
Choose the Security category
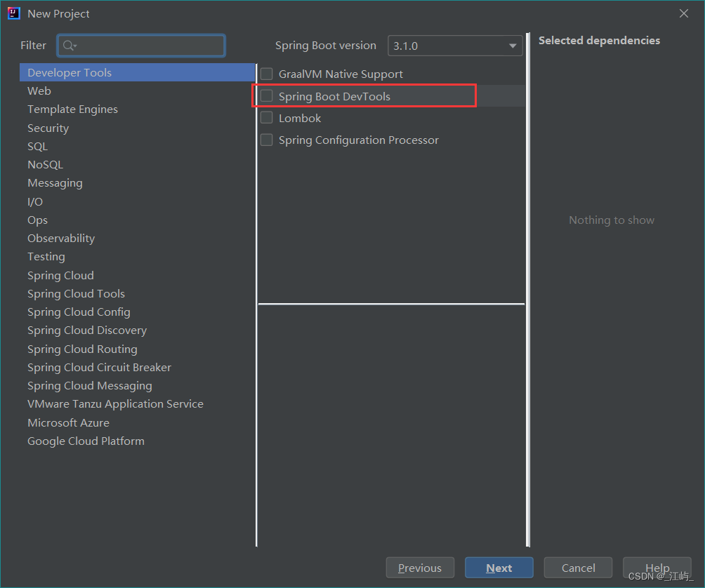click(137, 128)
